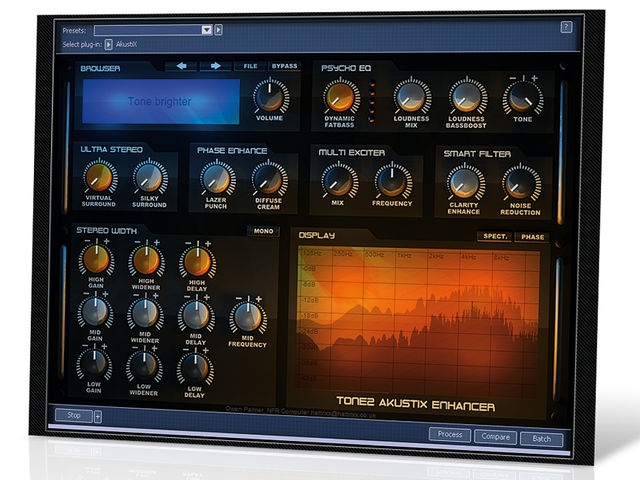The image size is (640, 480).
Task: Click the Multi Exciter Frequency knob
Action: click(x=393, y=181)
